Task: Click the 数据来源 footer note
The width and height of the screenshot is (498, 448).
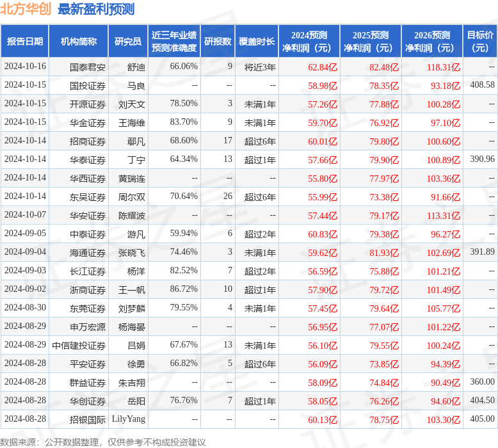Action: pyautogui.click(x=103, y=442)
